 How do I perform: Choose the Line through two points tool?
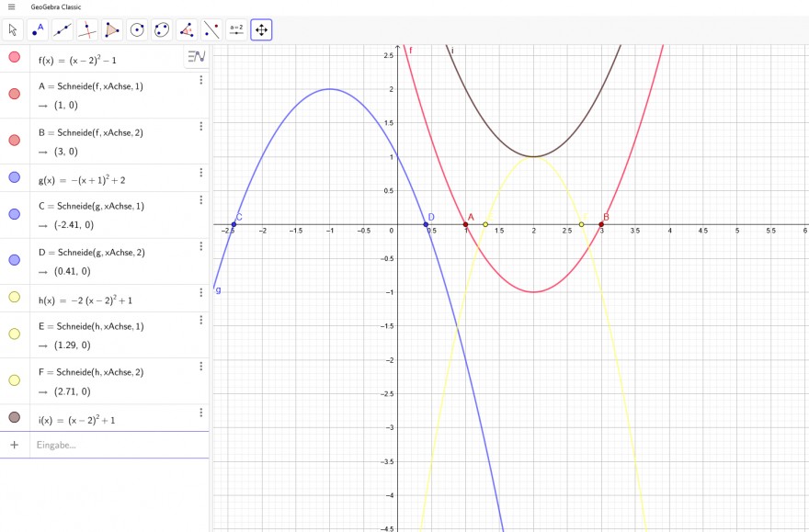pyautogui.click(x=63, y=30)
